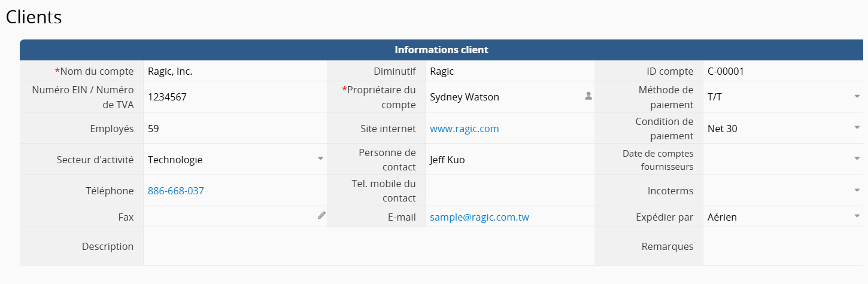
Task: Click the Nom du compte field
Action: tap(233, 71)
